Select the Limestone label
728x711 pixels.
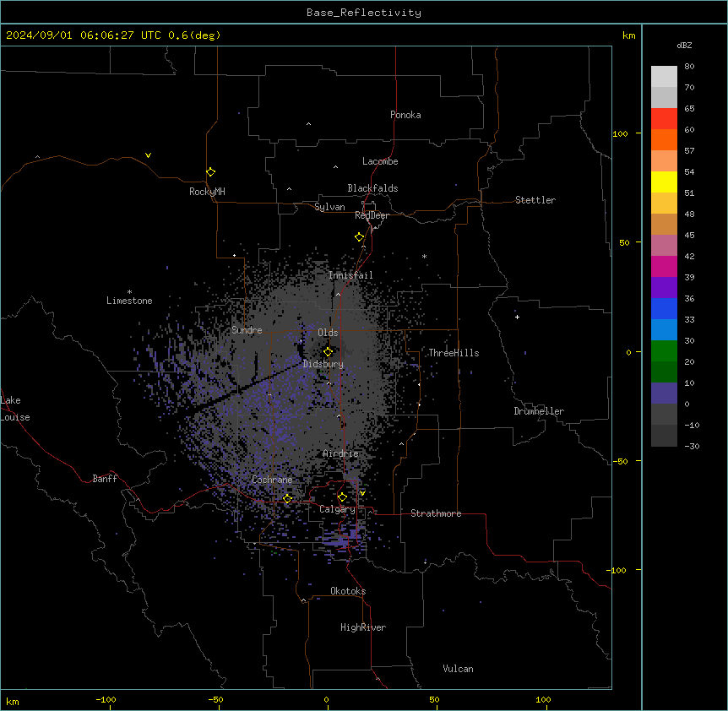(x=129, y=301)
